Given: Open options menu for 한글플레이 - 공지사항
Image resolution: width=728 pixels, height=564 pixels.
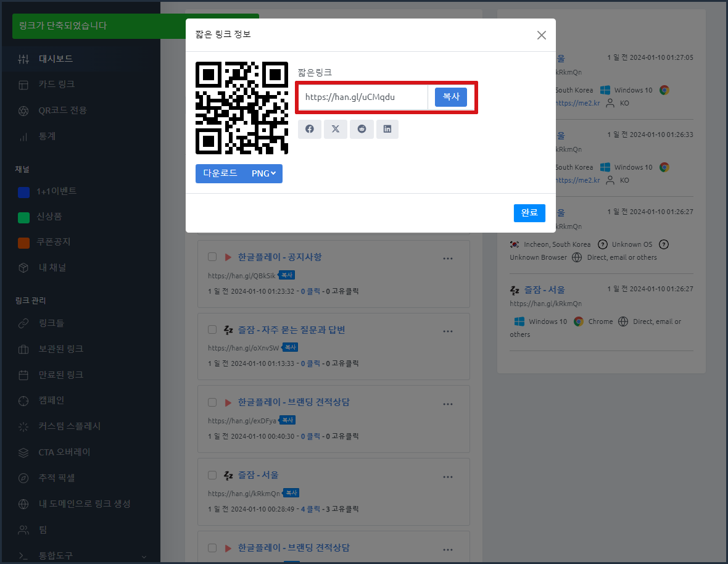Looking at the screenshot, I should click(447, 259).
